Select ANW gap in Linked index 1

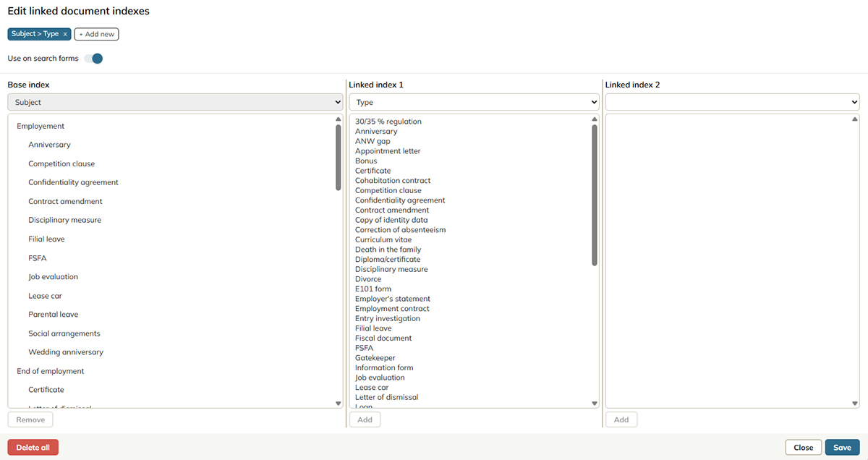point(373,141)
